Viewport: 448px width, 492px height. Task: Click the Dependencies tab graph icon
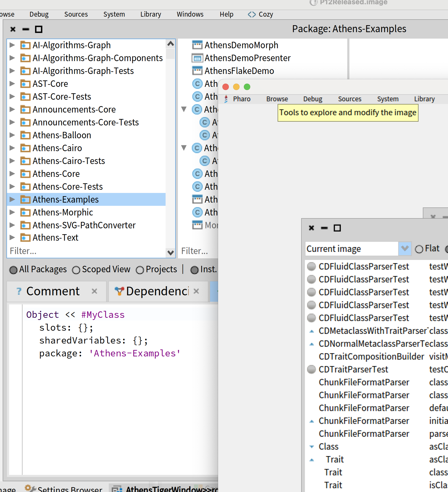pyautogui.click(x=119, y=291)
